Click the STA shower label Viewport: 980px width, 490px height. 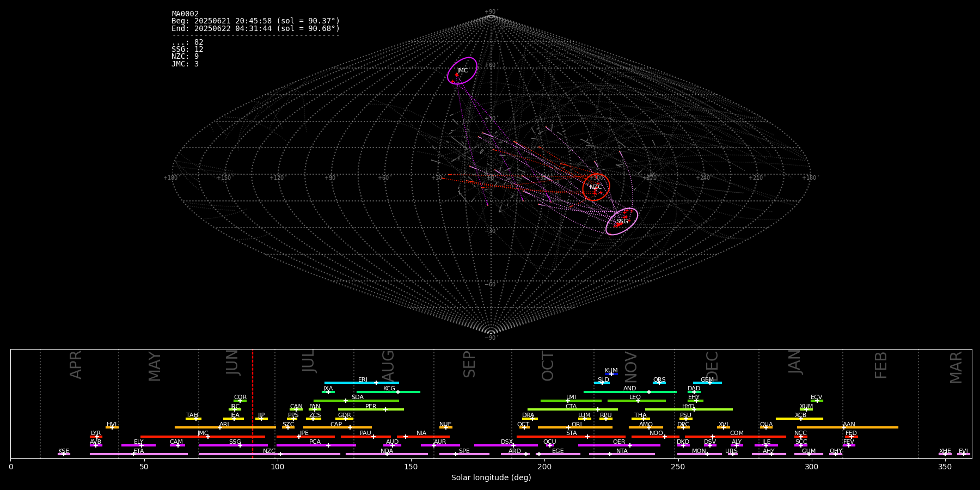coord(571,433)
